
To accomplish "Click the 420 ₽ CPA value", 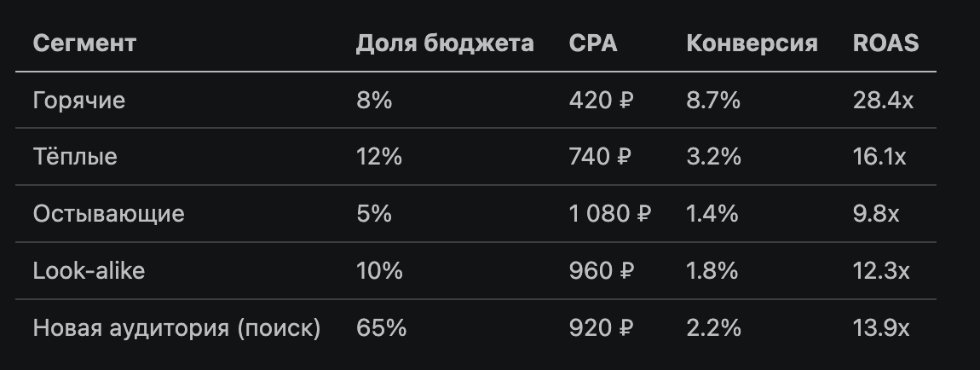I will pyautogui.click(x=602, y=101).
